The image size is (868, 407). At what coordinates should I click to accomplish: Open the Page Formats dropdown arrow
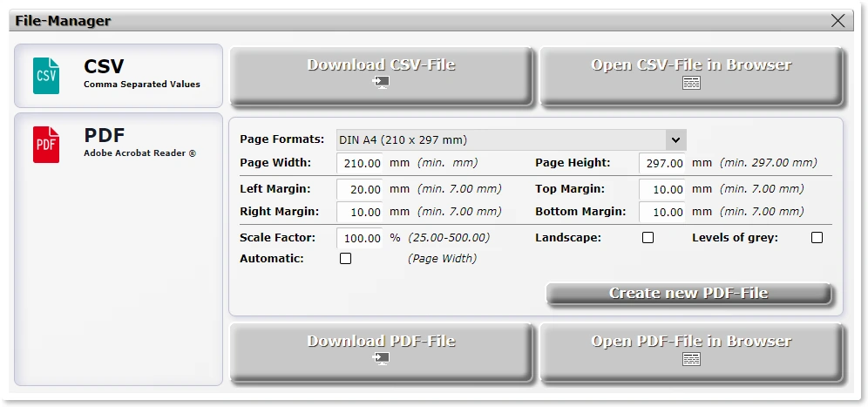coord(675,140)
